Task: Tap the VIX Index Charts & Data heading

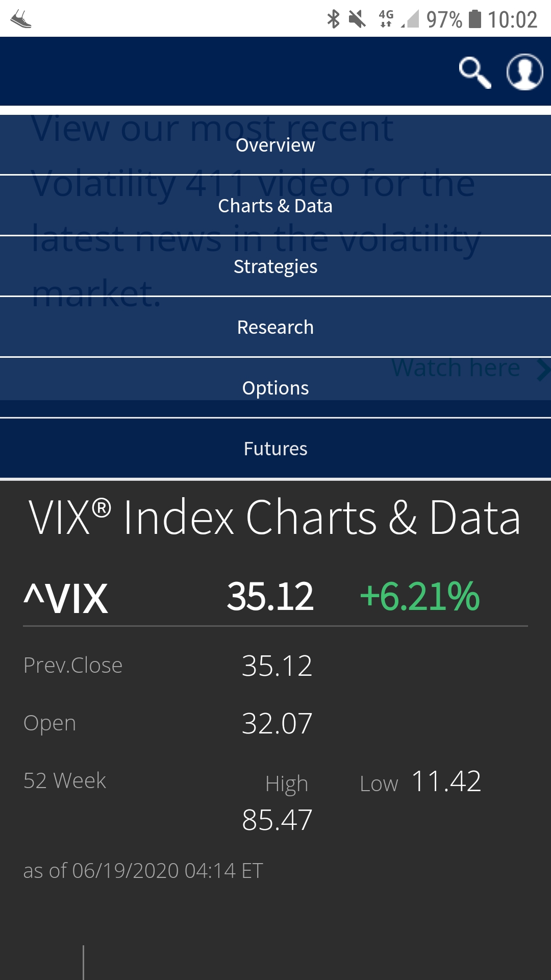Action: 274,518
